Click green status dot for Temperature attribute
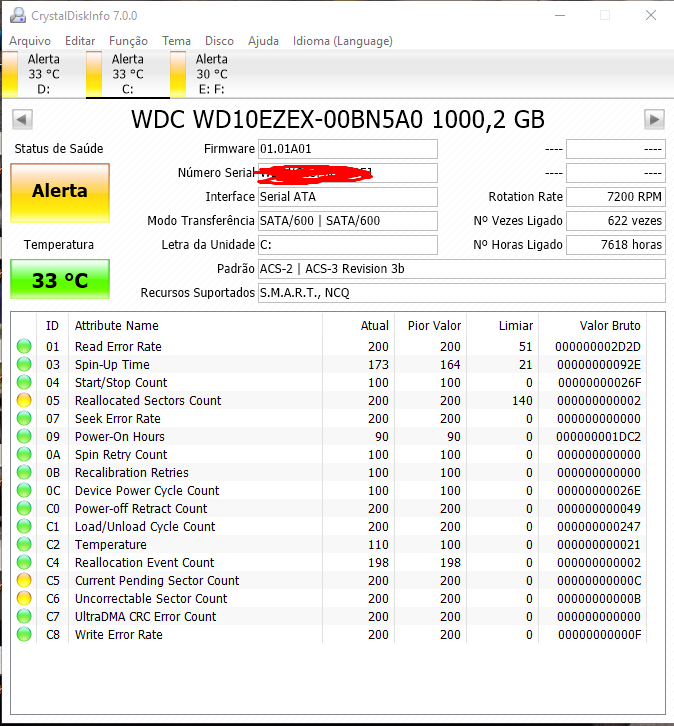674x726 pixels. click(x=24, y=544)
